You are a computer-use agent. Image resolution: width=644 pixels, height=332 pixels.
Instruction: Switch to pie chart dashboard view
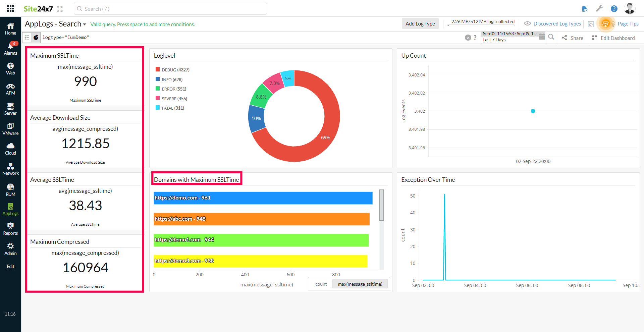36,37
